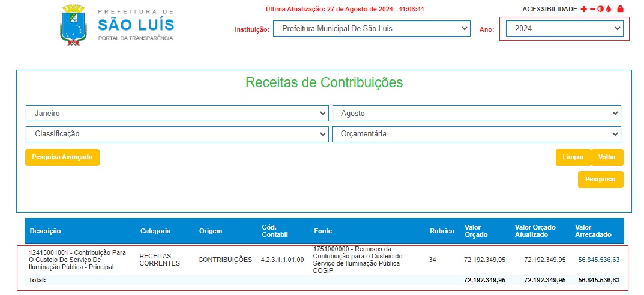This screenshot has width=644, height=295.
Task: Click the Voltar button
Action: coord(607,157)
